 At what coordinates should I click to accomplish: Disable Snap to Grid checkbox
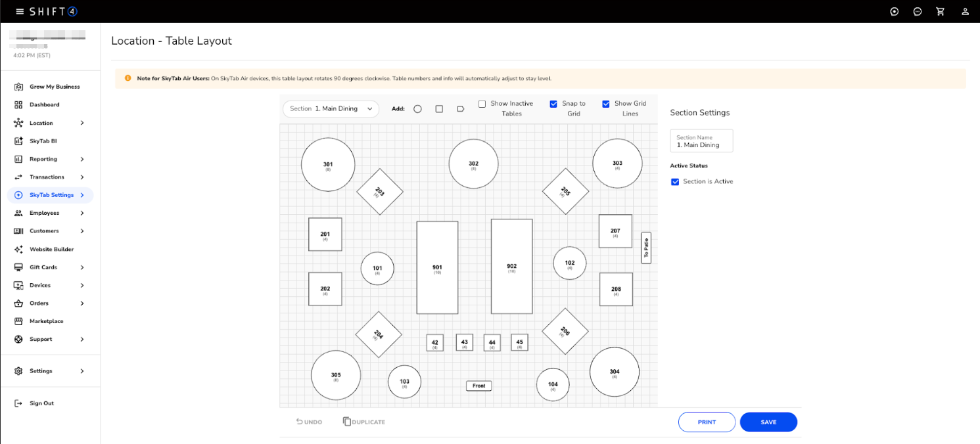[x=553, y=104]
